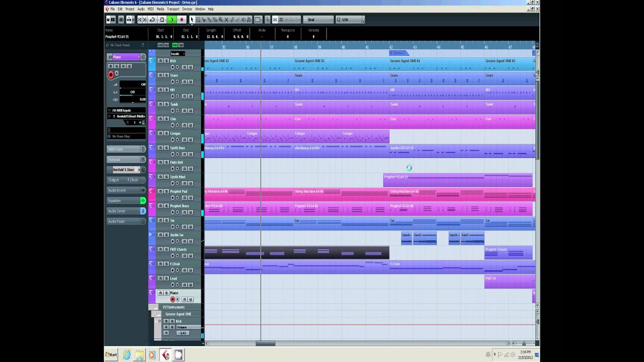Mute the HH track
Screen dimensions: 644x362
tap(160, 90)
